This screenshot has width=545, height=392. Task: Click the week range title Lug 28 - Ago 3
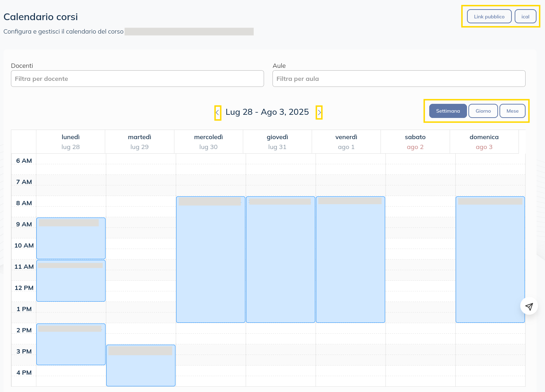pos(267,112)
